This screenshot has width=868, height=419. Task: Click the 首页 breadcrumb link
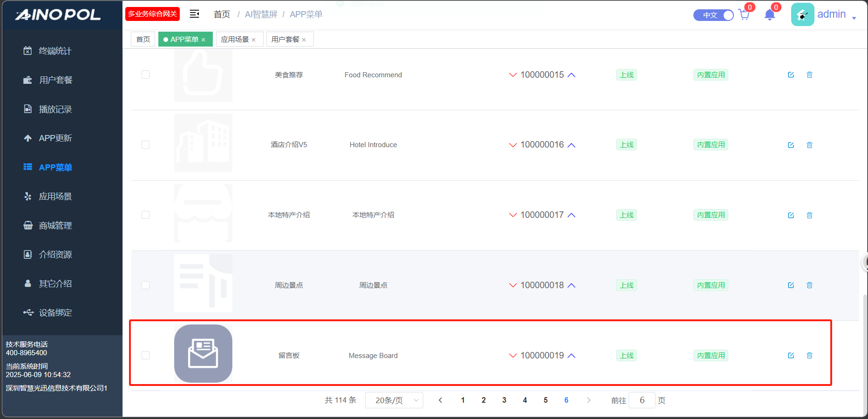222,14
